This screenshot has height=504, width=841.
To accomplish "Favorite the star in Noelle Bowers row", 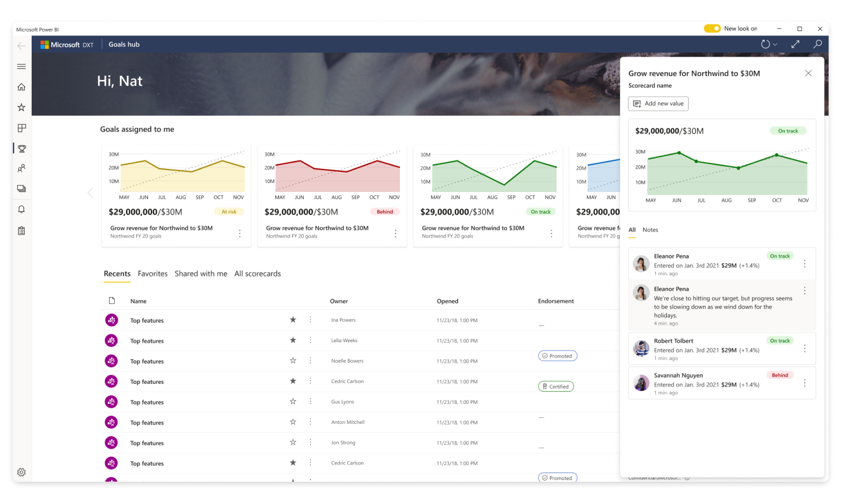I will (293, 360).
